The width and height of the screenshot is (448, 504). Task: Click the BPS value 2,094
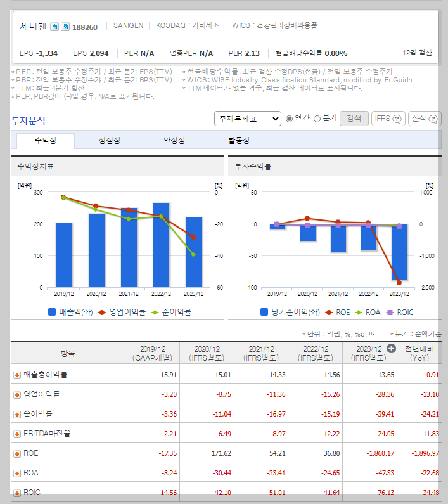click(99, 53)
